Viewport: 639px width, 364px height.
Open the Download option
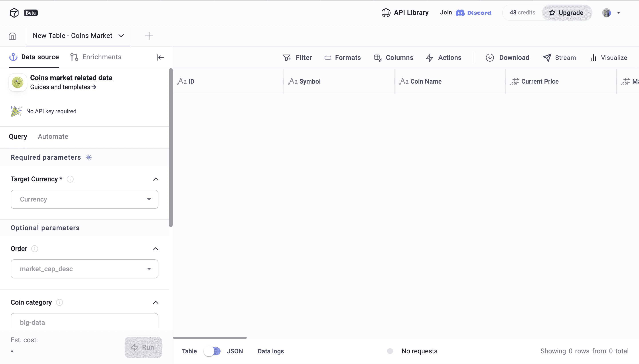(x=507, y=58)
